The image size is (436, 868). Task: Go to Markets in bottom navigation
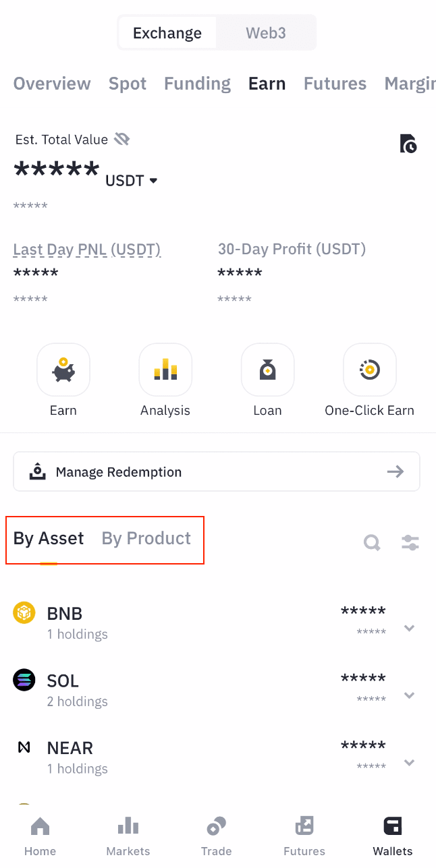click(128, 836)
